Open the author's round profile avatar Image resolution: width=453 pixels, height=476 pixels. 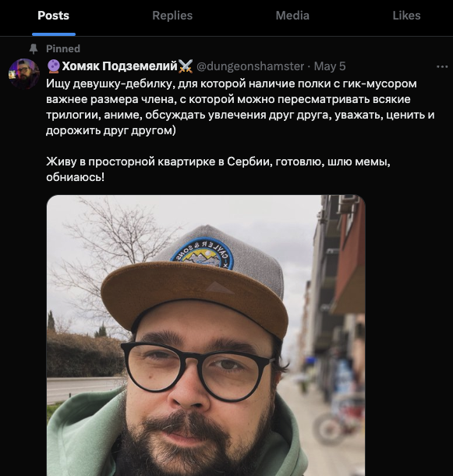coord(24,74)
